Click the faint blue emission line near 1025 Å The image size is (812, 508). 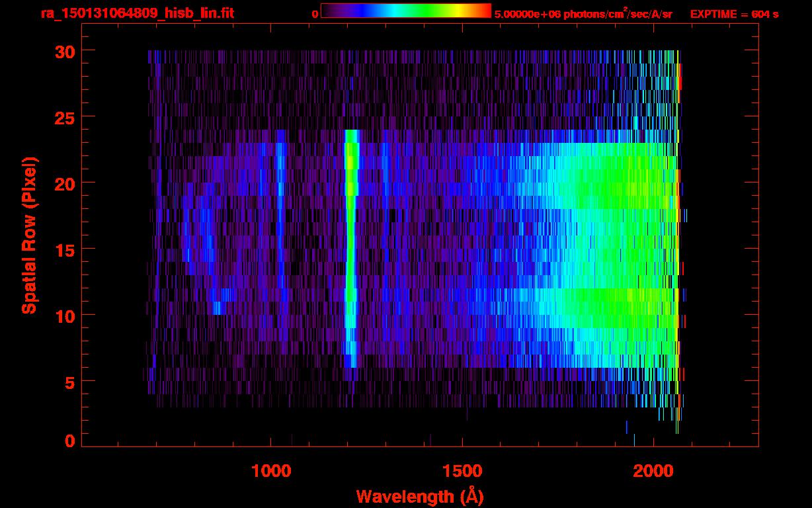pos(280,198)
